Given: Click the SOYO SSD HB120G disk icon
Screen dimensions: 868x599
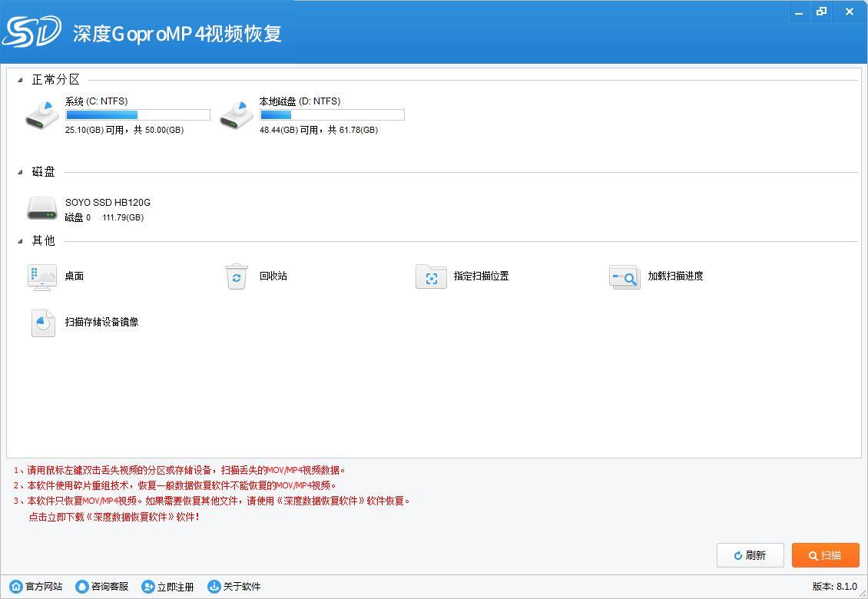Looking at the screenshot, I should [42, 209].
